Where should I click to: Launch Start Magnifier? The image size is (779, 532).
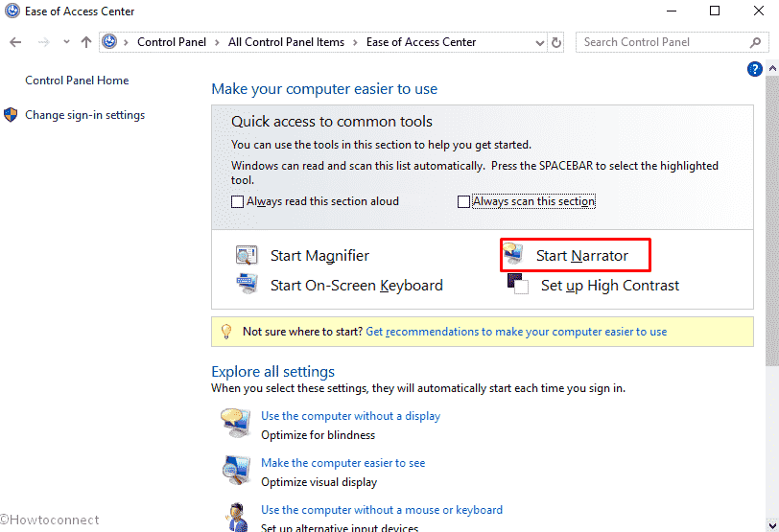pos(320,256)
